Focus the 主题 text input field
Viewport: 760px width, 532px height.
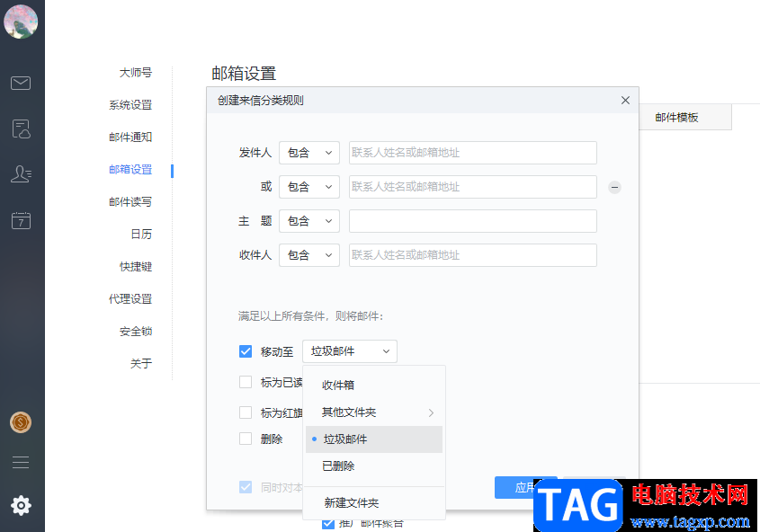472,221
